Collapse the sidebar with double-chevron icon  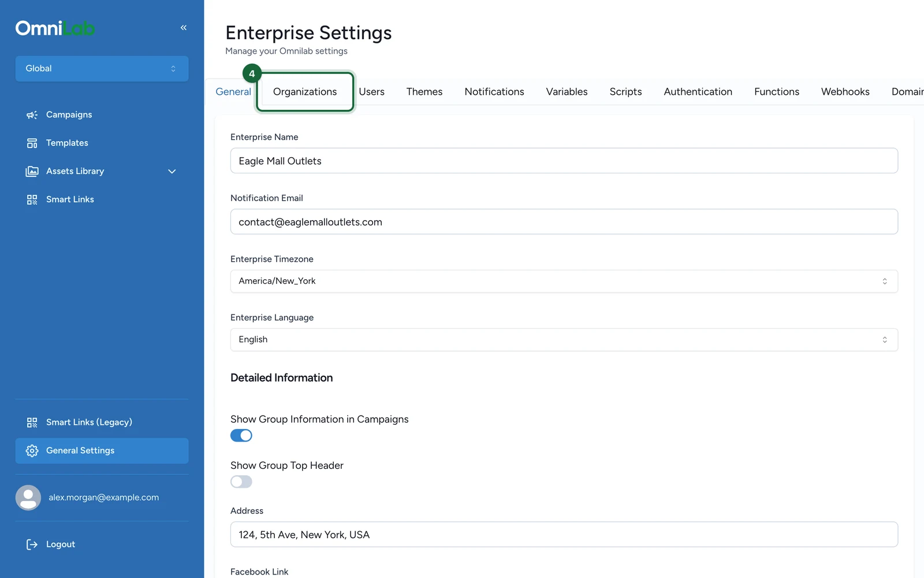coord(184,28)
